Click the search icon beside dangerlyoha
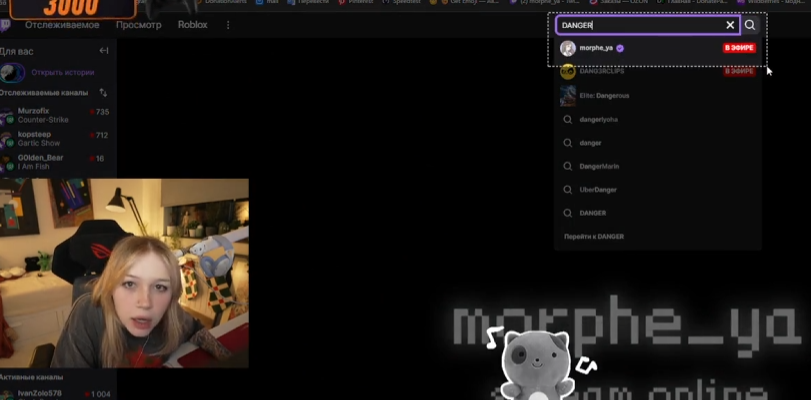 point(567,120)
